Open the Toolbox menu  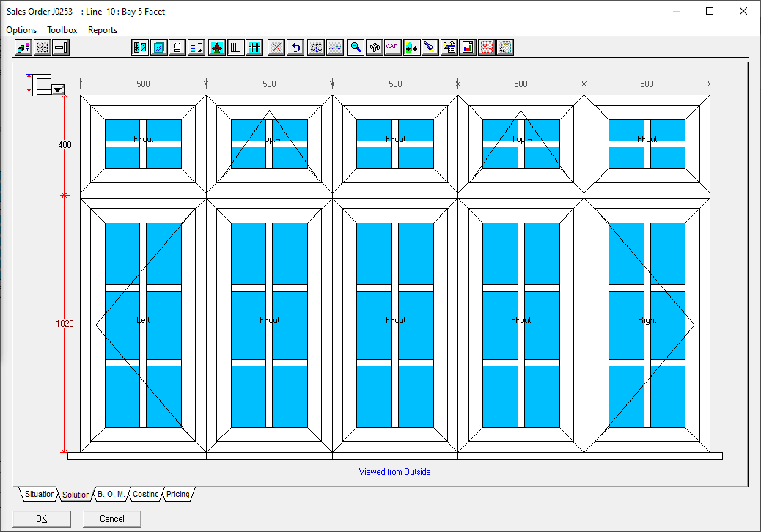point(62,30)
